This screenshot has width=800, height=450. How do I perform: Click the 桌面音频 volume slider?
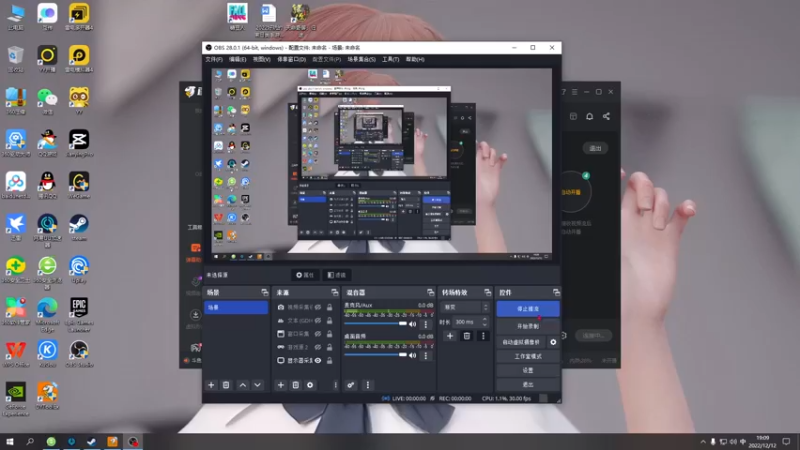click(x=375, y=355)
